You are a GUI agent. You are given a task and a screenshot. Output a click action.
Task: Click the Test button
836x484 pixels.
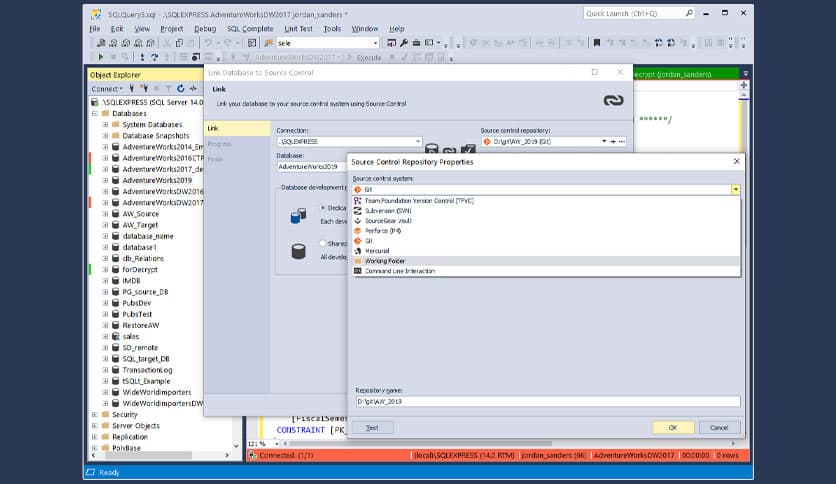click(372, 427)
